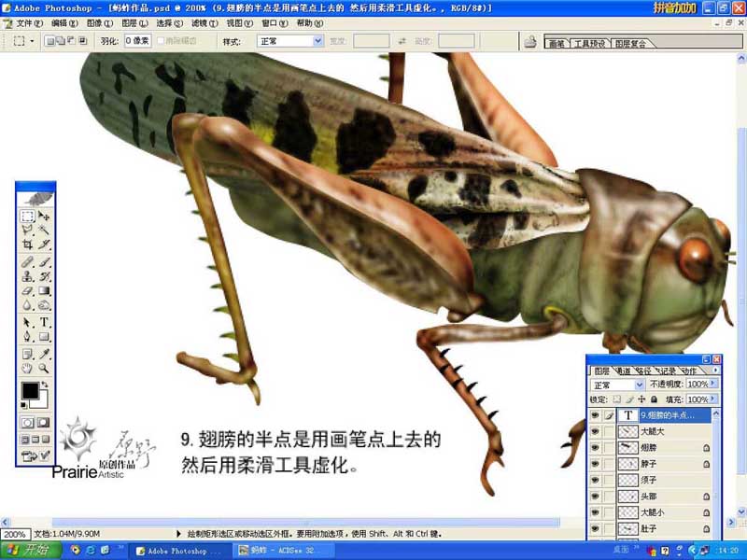Select the Path Selection tool

pyautogui.click(x=28, y=322)
